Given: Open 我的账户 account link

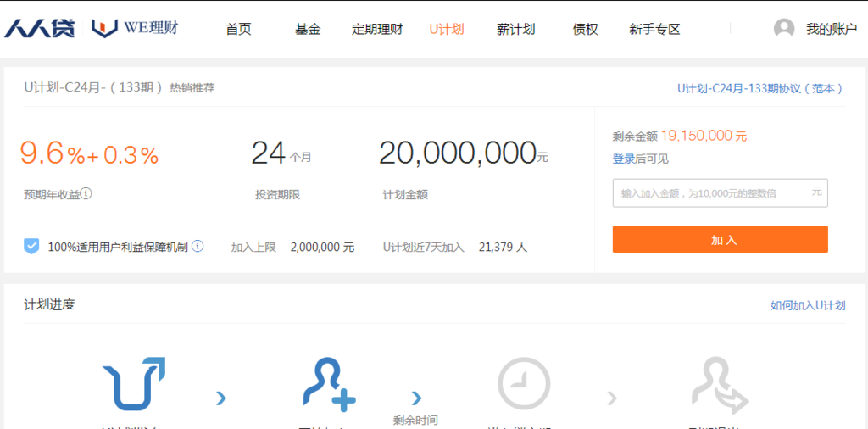Looking at the screenshot, I should coord(832,30).
